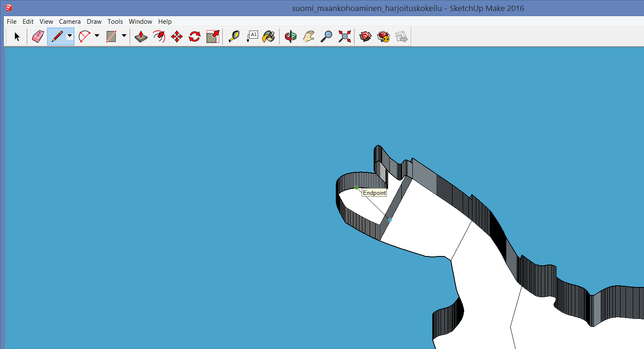The image size is (644, 349).
Task: Open the Camera menu
Action: click(x=70, y=22)
